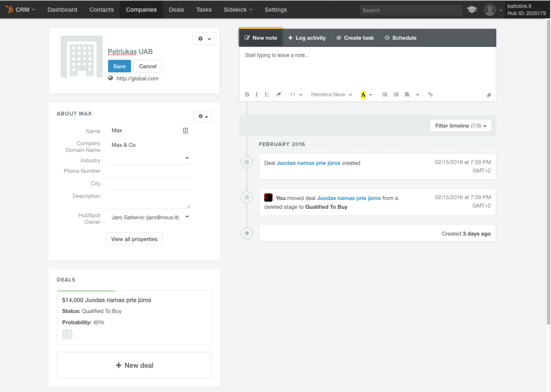Open the Helvetica Neue font dropdown
Screen dimensions: 551x392
click(331, 95)
